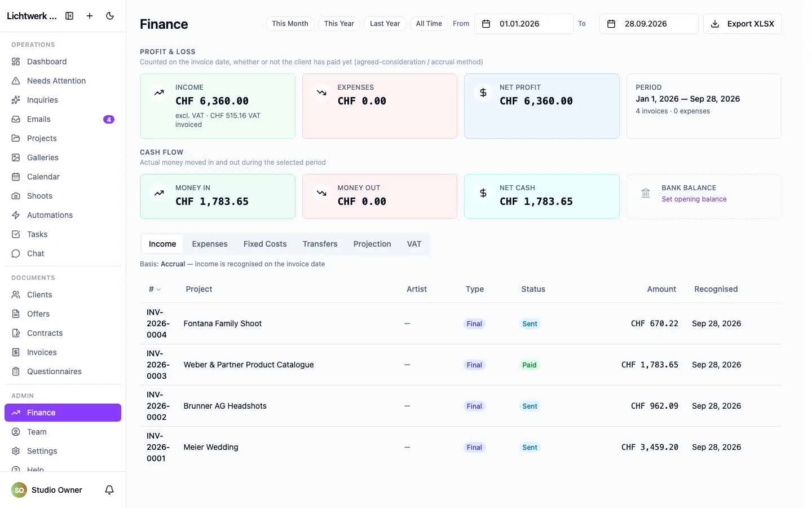Open the Transfers tab
Screen dimensions: 812x508
coord(320,244)
